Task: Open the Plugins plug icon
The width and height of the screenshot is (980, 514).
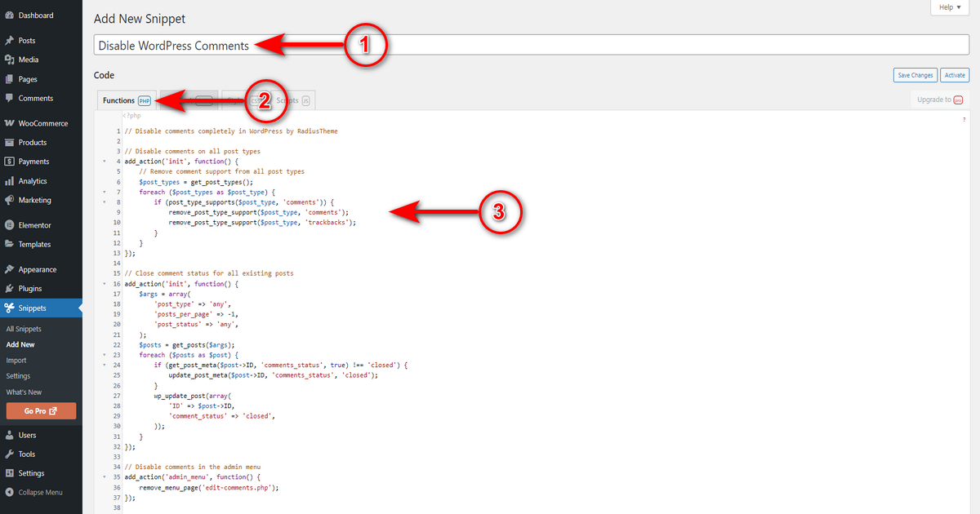Action: tap(9, 289)
